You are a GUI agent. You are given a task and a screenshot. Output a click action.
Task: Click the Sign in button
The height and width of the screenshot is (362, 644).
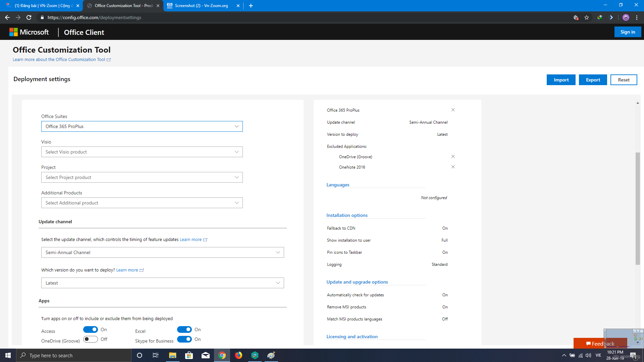click(628, 32)
